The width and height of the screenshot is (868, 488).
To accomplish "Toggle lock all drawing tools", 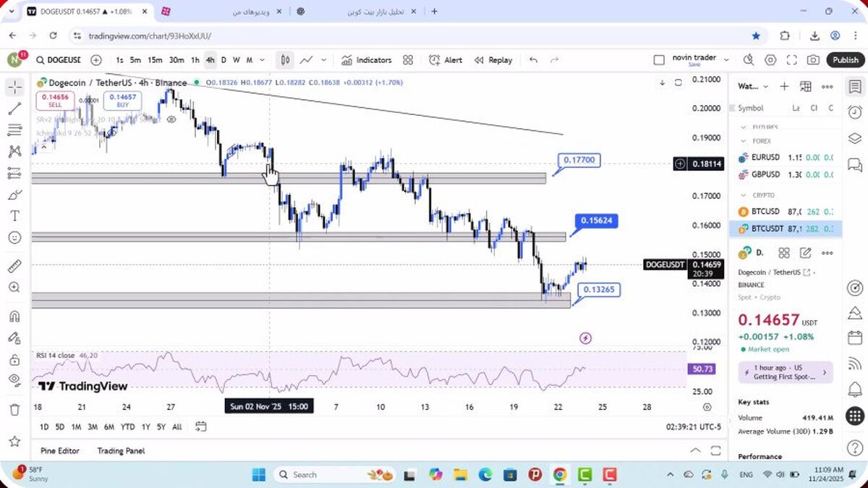I will click(x=14, y=359).
